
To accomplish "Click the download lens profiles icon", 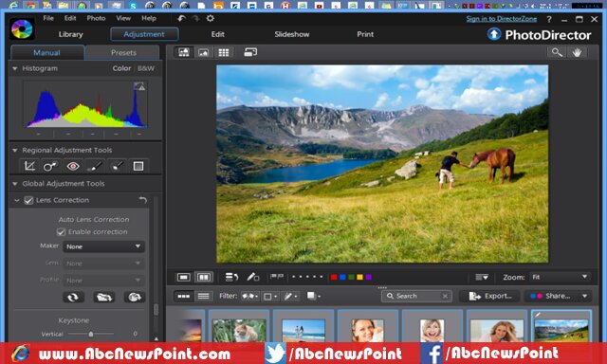I will (x=103, y=297).
